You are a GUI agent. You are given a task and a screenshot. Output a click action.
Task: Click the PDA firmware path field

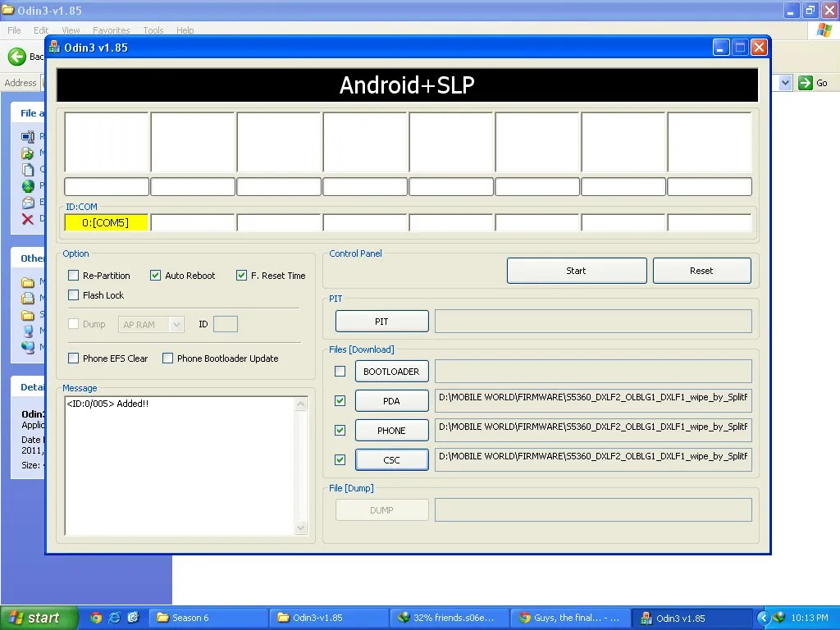coord(593,400)
